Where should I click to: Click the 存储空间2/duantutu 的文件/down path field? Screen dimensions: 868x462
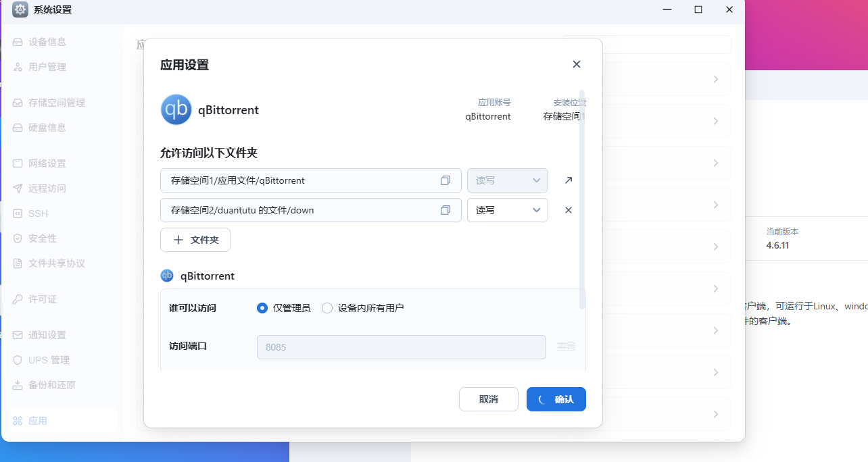311,210
